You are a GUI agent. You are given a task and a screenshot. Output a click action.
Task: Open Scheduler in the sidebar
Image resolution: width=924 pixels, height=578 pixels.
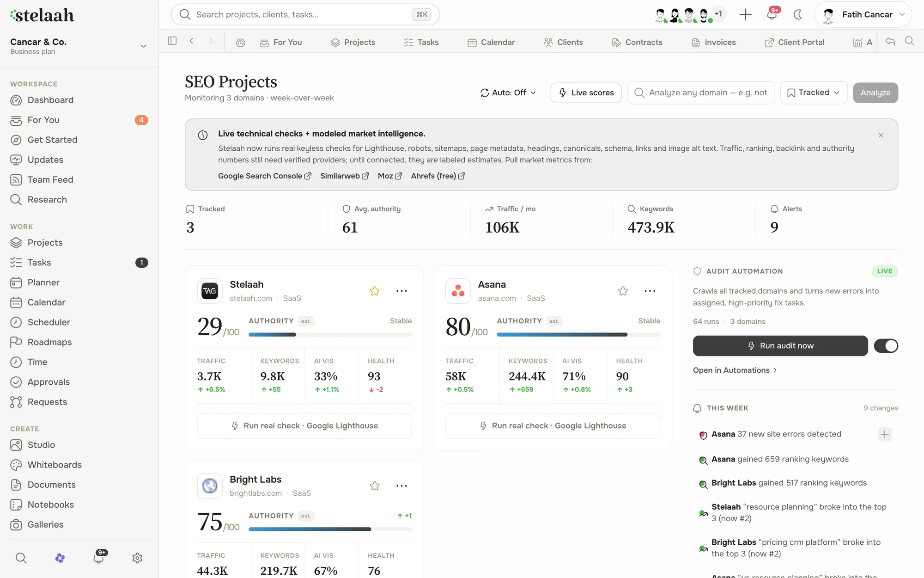point(79,322)
